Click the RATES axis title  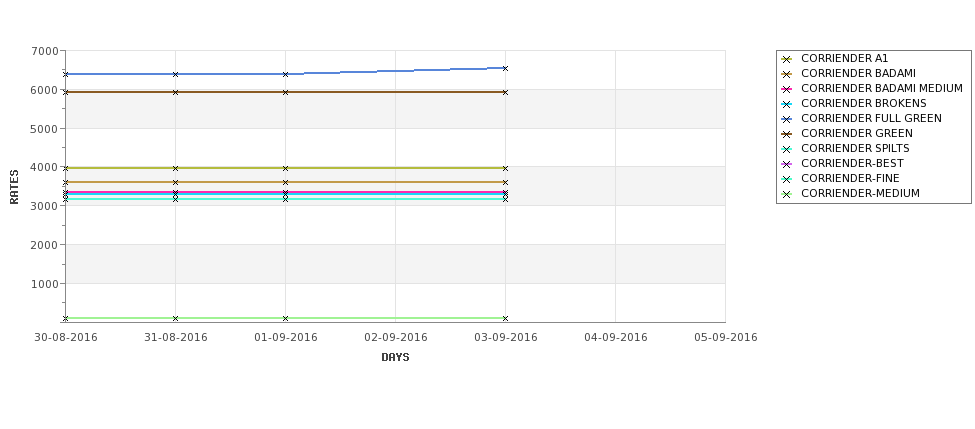pyautogui.click(x=14, y=187)
